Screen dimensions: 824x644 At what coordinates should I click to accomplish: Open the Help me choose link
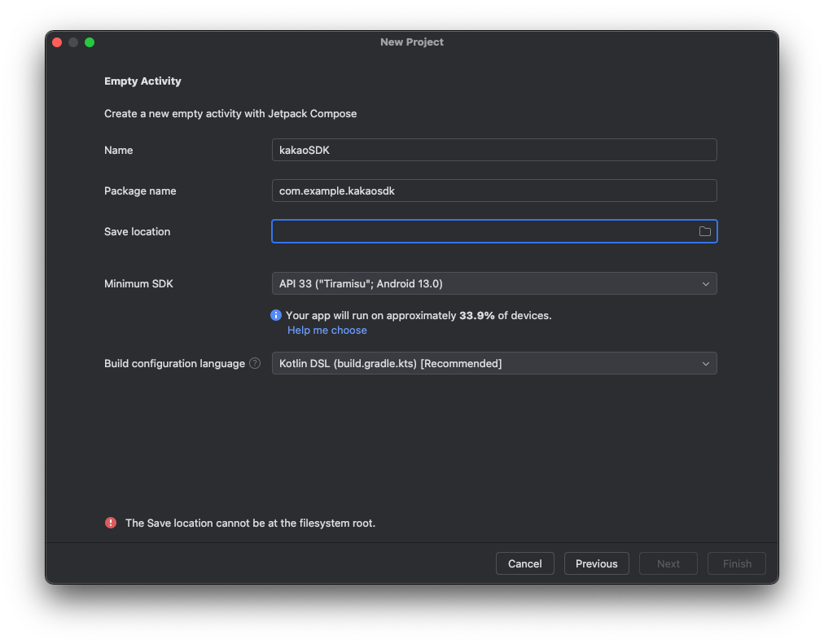click(x=327, y=331)
